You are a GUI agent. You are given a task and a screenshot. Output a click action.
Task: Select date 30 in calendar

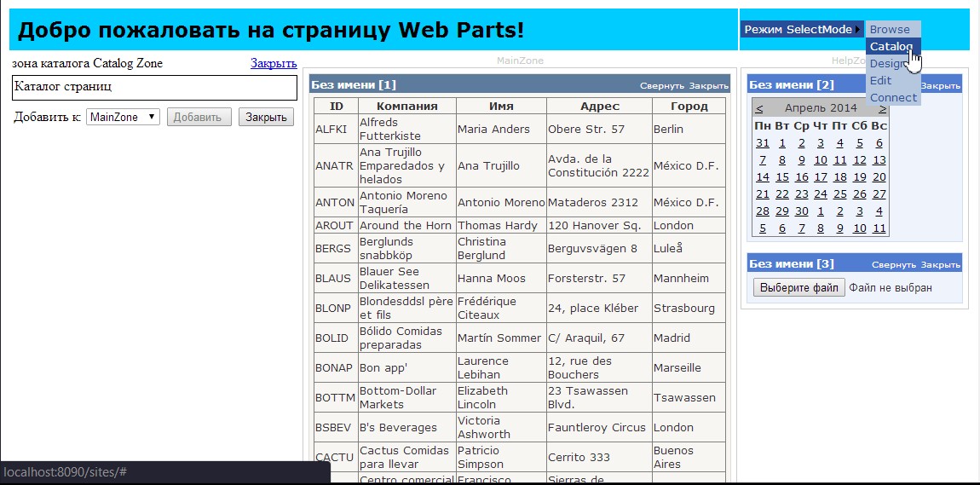click(x=801, y=211)
